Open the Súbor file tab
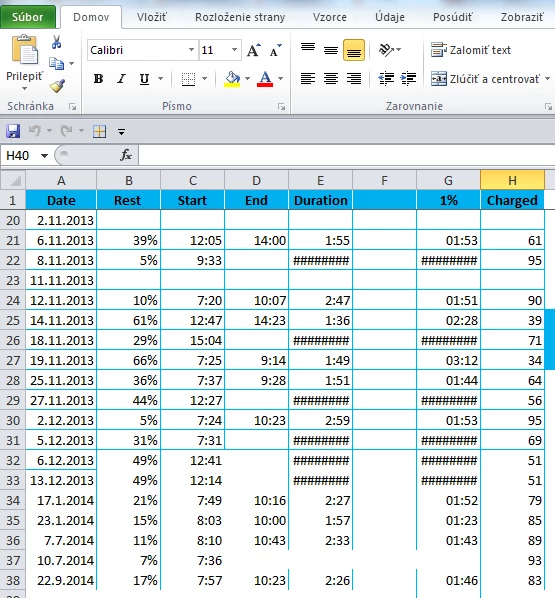 tap(28, 17)
